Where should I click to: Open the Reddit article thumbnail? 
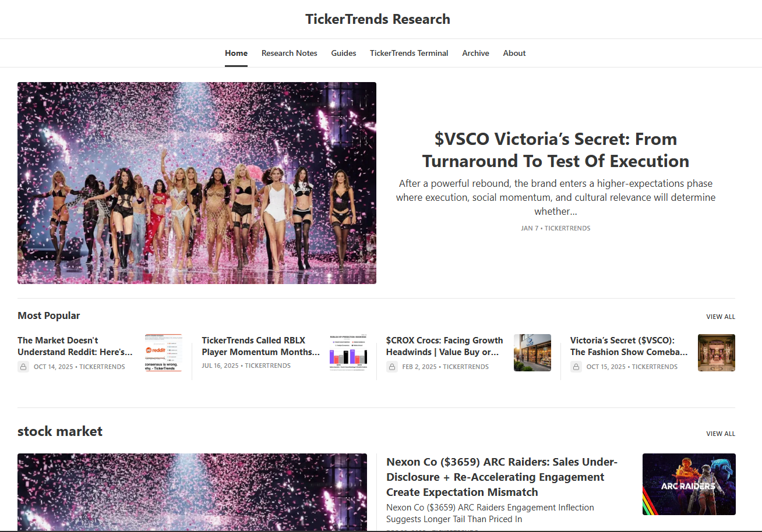pyautogui.click(x=163, y=353)
